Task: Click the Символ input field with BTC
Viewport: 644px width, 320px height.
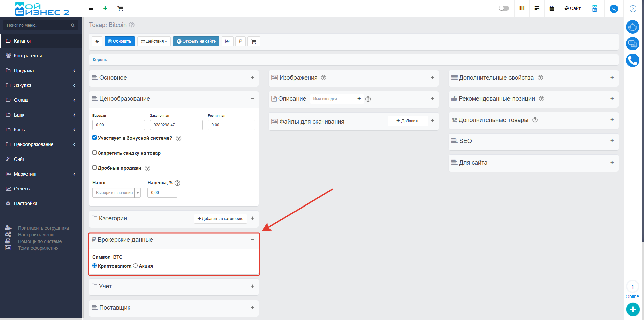Action: pyautogui.click(x=142, y=257)
